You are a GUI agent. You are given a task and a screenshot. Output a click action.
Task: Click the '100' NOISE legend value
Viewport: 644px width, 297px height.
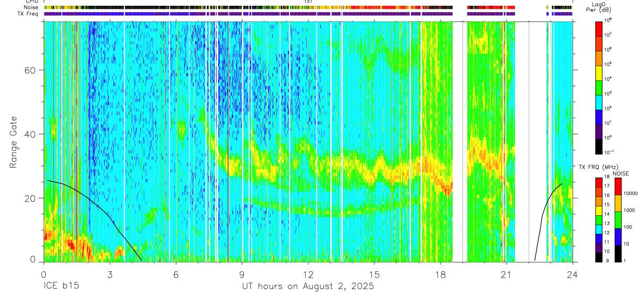click(x=628, y=227)
